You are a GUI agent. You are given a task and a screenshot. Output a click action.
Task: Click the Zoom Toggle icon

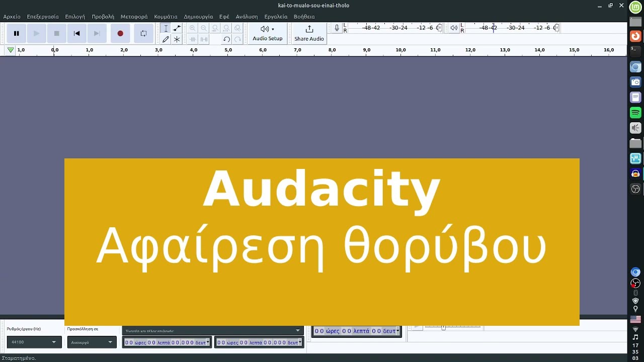(x=237, y=28)
